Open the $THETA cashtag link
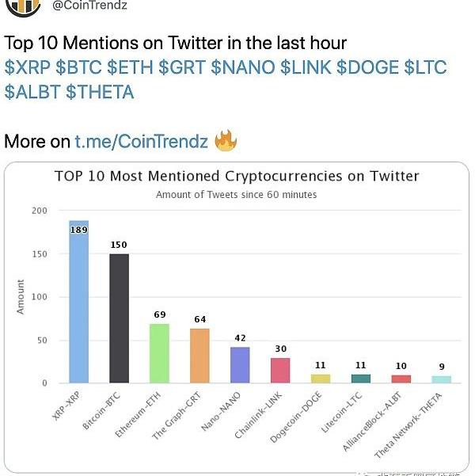Image resolution: width=475 pixels, height=476 pixels. click(x=101, y=93)
